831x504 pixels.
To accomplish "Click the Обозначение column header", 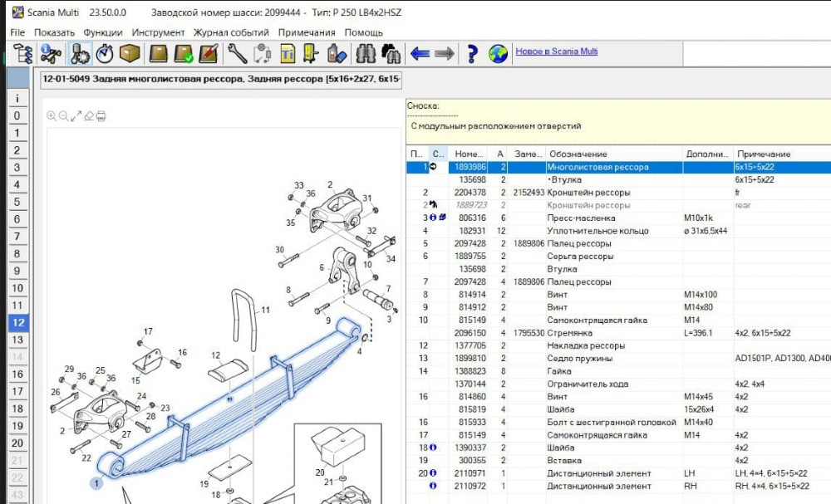I will (578, 154).
